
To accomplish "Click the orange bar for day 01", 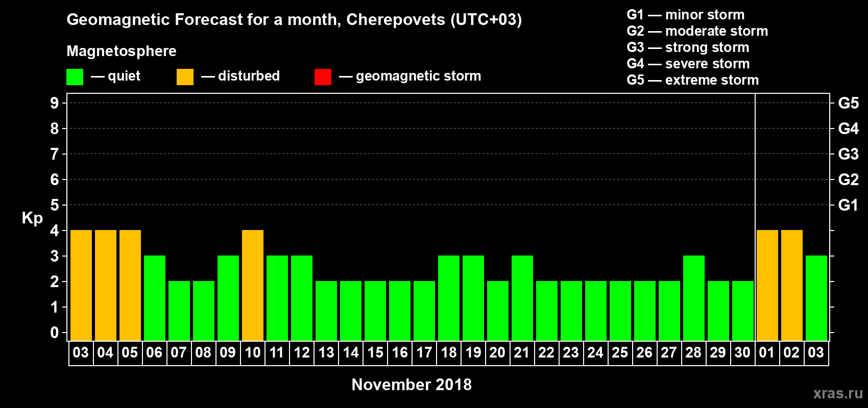I will click(767, 286).
